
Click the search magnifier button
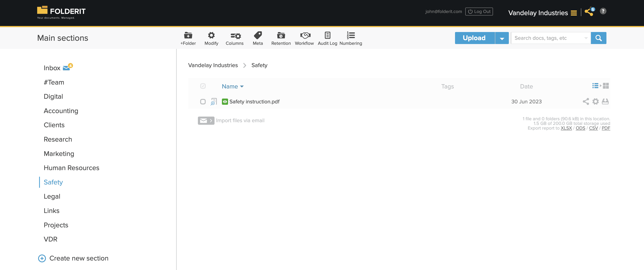598,38
